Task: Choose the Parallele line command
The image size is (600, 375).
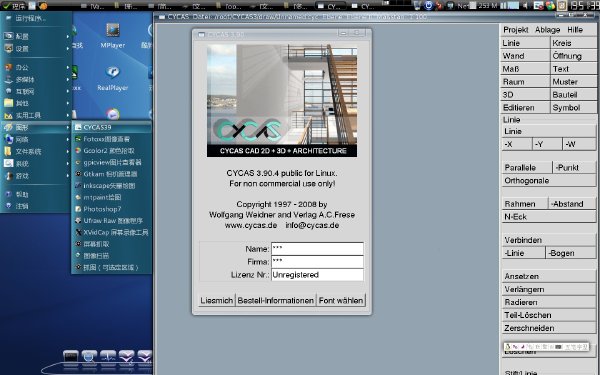Action: (527, 168)
